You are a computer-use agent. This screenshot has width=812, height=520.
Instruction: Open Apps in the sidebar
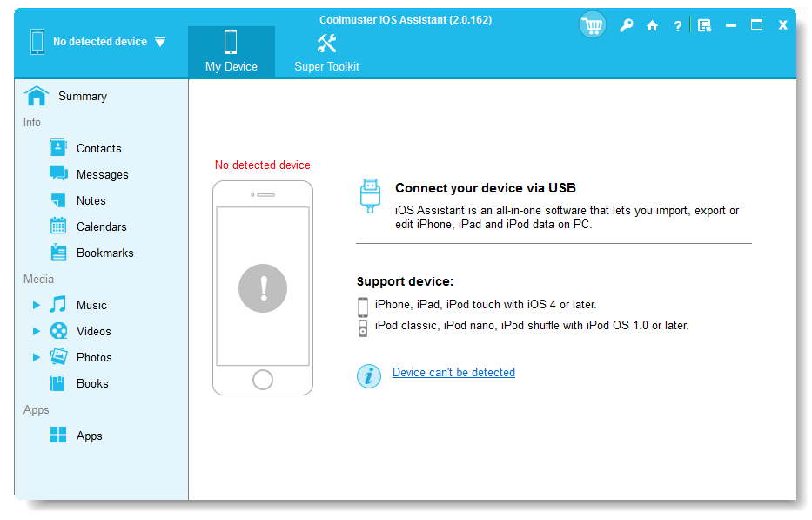(89, 436)
